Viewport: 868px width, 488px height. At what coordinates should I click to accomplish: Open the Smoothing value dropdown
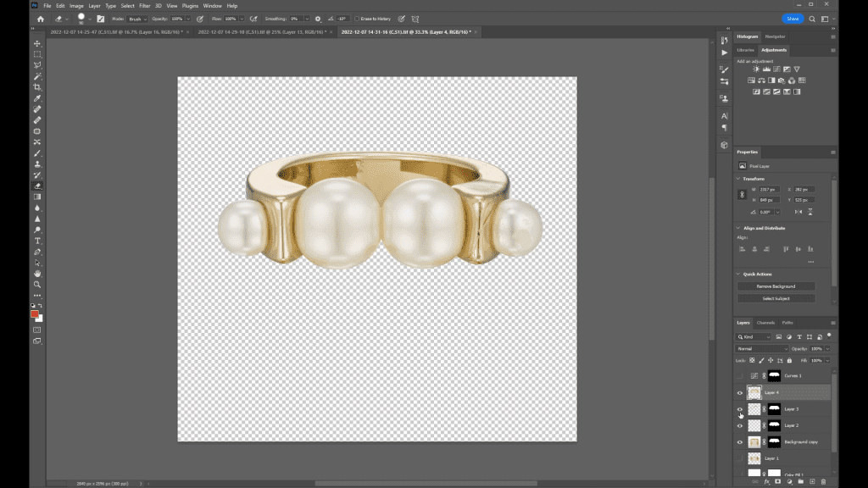(x=307, y=19)
